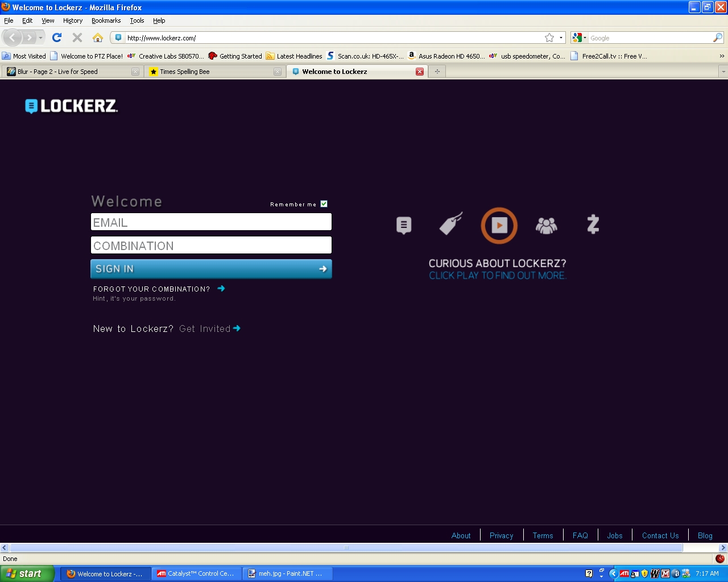728x582 pixels.
Task: Open the search engine selector dropdown
Action: (x=580, y=38)
